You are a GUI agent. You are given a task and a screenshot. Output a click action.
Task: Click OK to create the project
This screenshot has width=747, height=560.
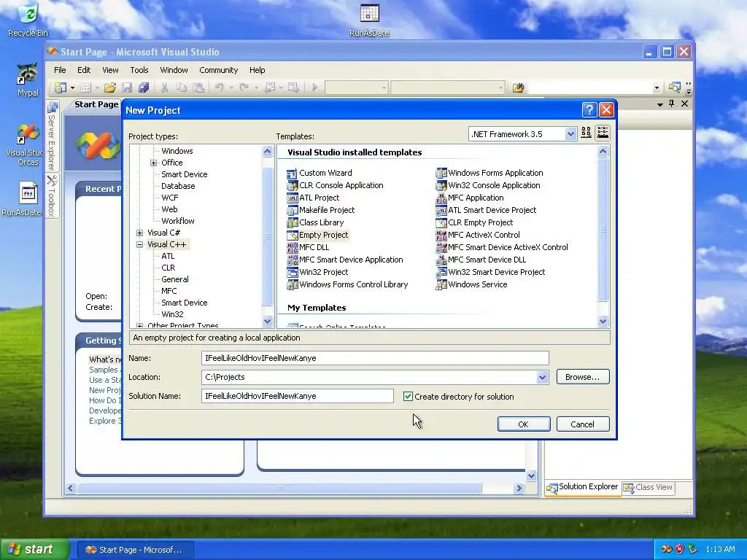click(524, 424)
